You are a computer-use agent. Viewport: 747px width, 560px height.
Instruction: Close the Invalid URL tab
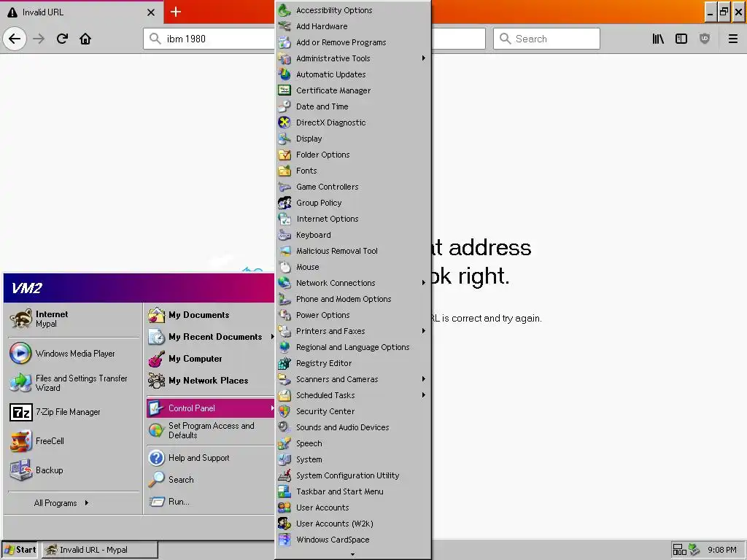[x=151, y=12]
